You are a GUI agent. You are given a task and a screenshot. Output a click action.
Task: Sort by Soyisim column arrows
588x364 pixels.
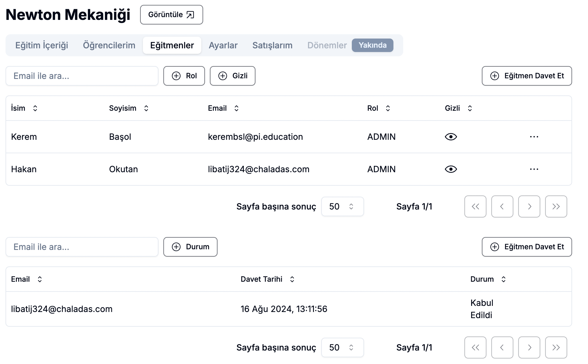146,108
